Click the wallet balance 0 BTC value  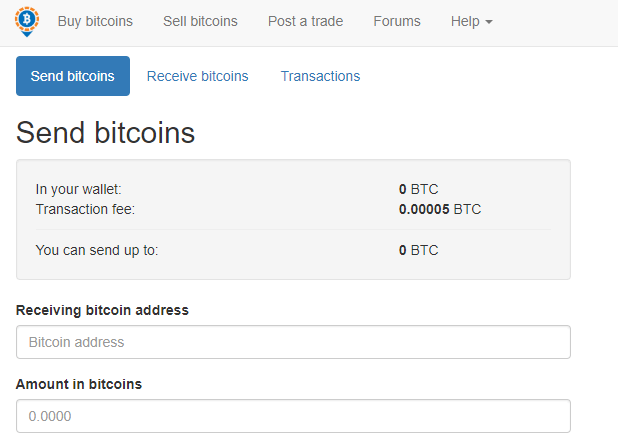click(x=418, y=189)
